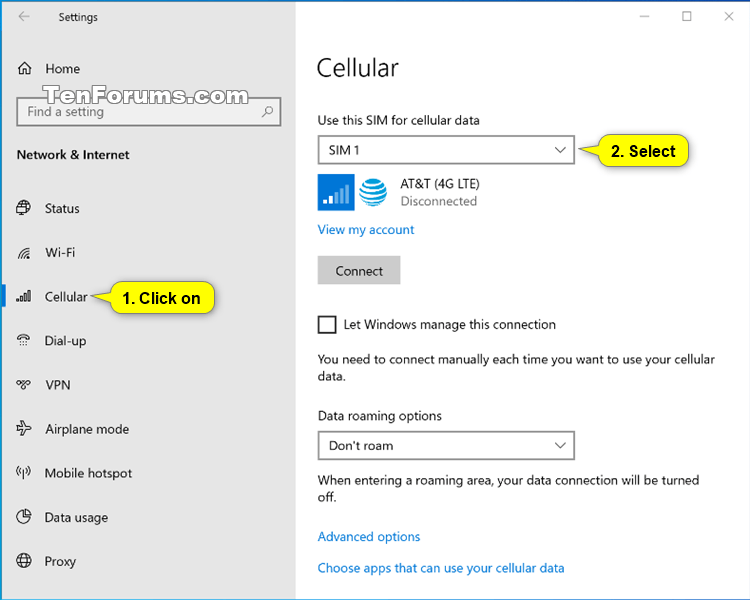
Task: Check Let Windows manage this connection
Action: pos(327,324)
